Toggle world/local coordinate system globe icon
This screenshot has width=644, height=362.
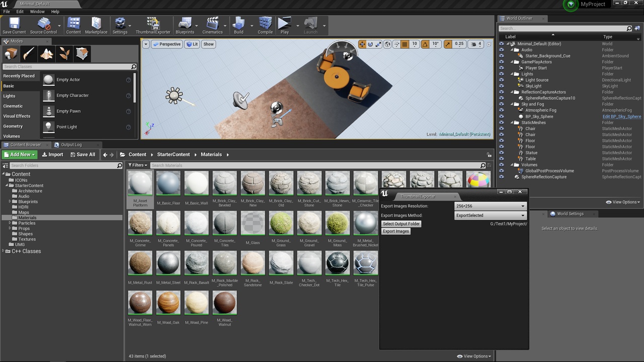click(x=387, y=44)
